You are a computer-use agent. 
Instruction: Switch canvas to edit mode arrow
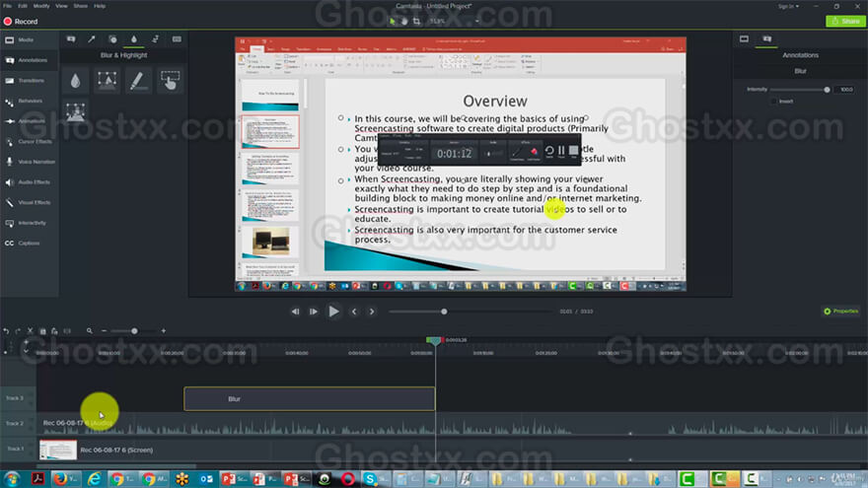click(393, 21)
